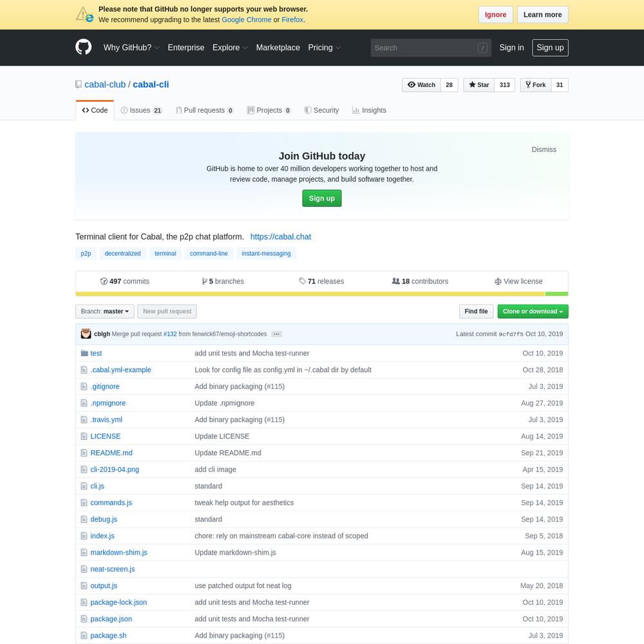The height and width of the screenshot is (644, 644).
Task: Click the green segment of language bar
Action: (556, 294)
